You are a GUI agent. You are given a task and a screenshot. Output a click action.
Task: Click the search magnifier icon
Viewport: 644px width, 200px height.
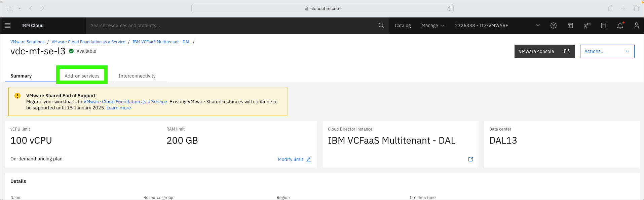point(381,26)
